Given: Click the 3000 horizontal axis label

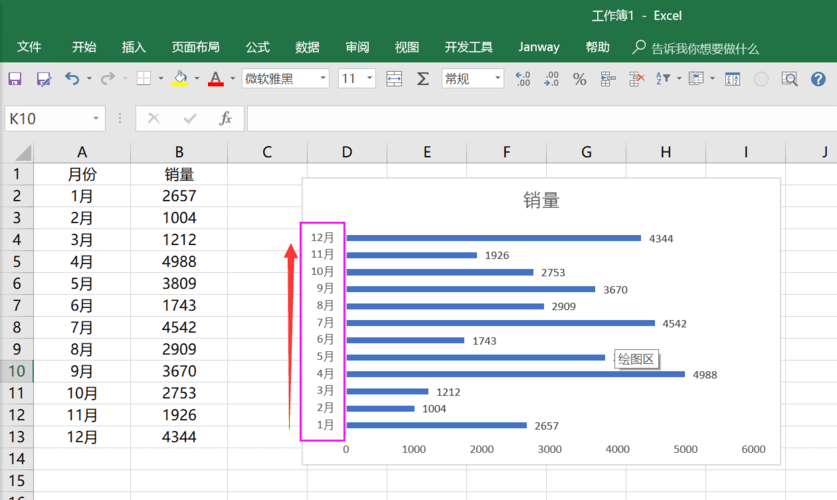Looking at the screenshot, I should [549, 449].
